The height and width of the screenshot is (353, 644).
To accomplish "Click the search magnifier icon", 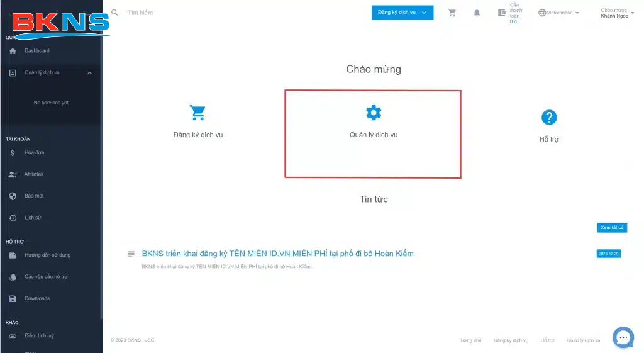I will (114, 13).
